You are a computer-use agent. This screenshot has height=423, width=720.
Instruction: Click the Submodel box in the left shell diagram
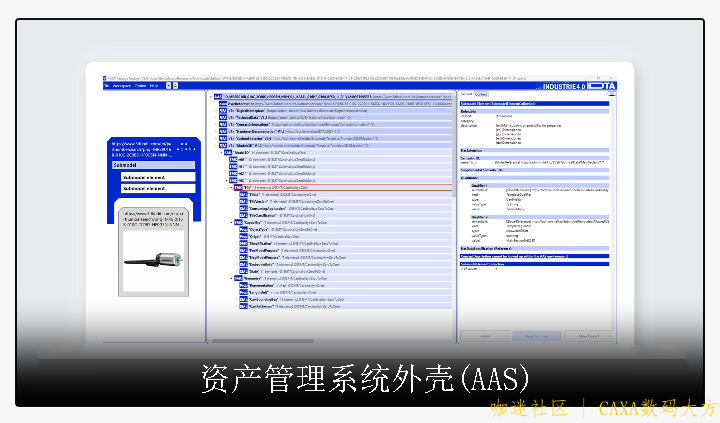154,165
